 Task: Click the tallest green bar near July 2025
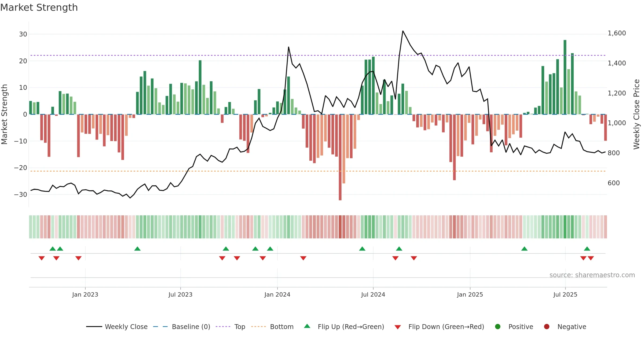565,77
